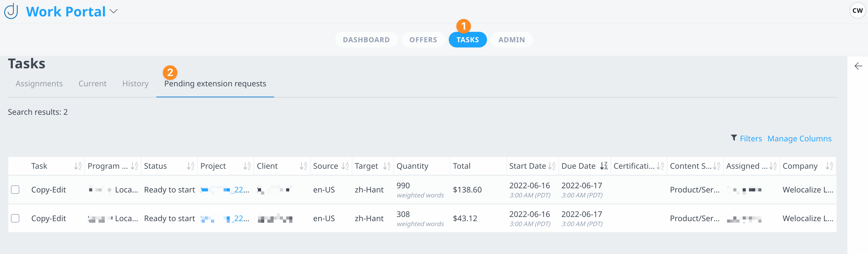The height and width of the screenshot is (254, 868).
Task: Go to the Dashboard tab
Action: click(366, 40)
